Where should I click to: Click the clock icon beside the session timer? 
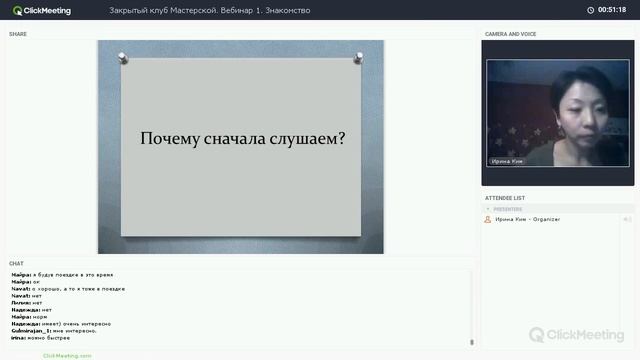click(x=590, y=10)
